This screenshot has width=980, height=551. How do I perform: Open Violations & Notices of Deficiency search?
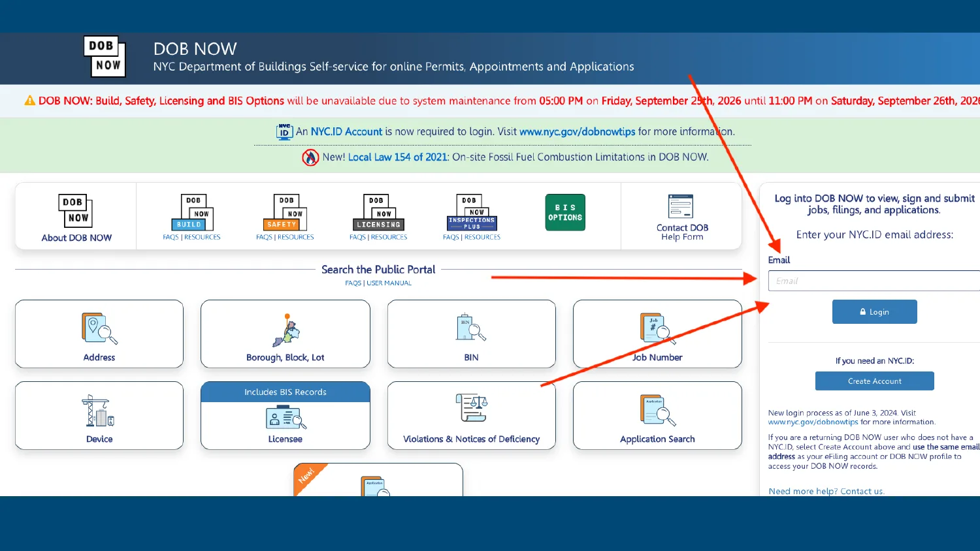[x=472, y=415]
